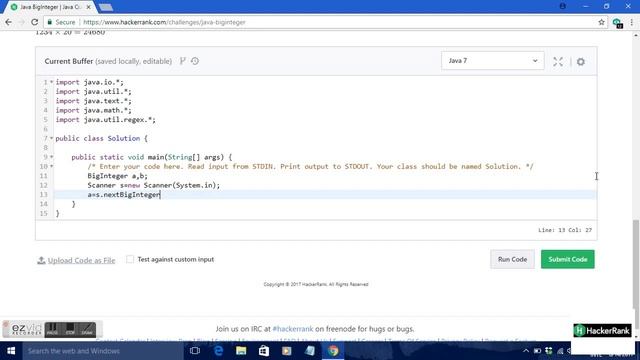Click 'import java.math.*;' on line 4
Image resolution: width=640 pixels, height=360 pixels.
click(x=93, y=110)
